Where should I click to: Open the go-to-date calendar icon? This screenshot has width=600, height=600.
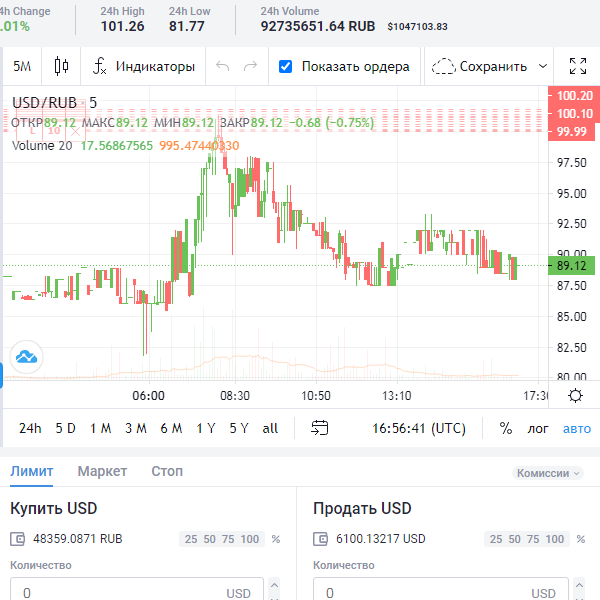pos(319,428)
